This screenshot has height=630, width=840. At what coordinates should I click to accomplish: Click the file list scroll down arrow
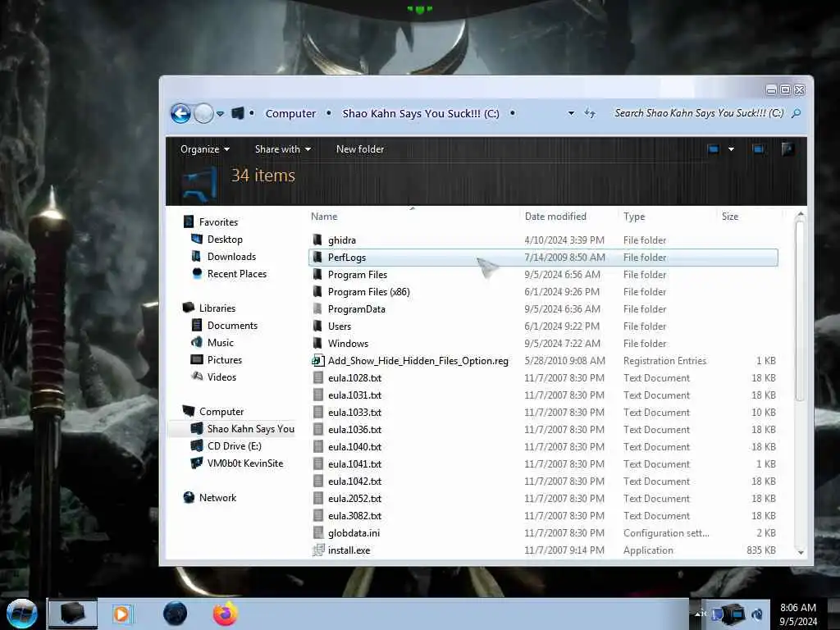[801, 552]
